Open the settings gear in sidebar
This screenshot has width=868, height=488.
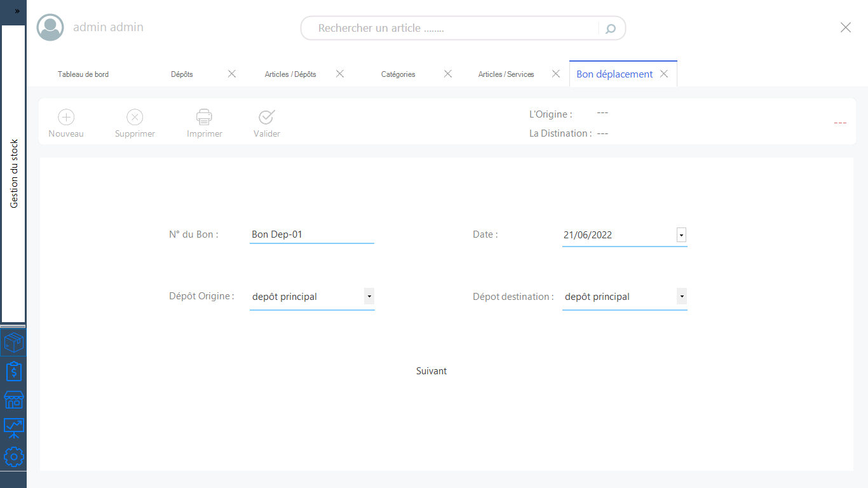point(13,457)
